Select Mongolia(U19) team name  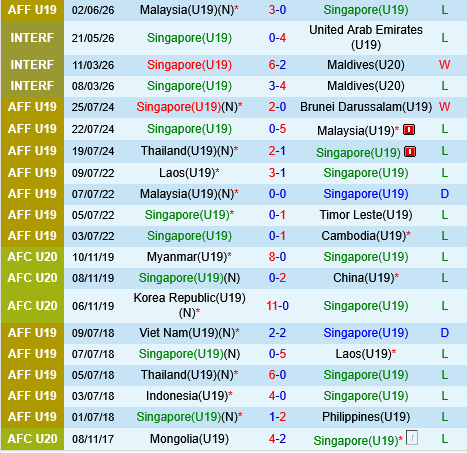(x=189, y=439)
